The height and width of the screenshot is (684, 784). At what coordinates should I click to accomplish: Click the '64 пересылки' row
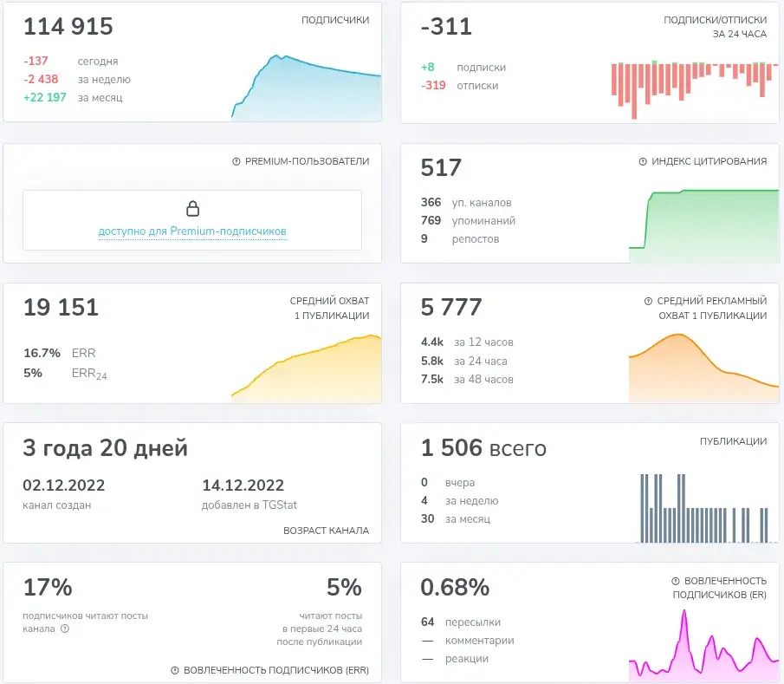pyautogui.click(x=461, y=622)
